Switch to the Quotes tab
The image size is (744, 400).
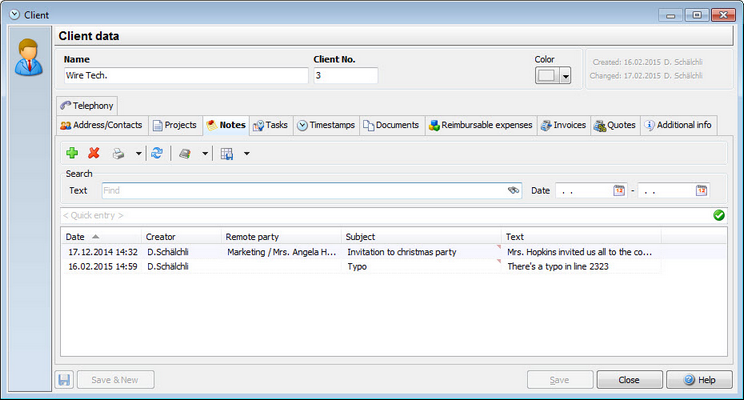(615, 125)
